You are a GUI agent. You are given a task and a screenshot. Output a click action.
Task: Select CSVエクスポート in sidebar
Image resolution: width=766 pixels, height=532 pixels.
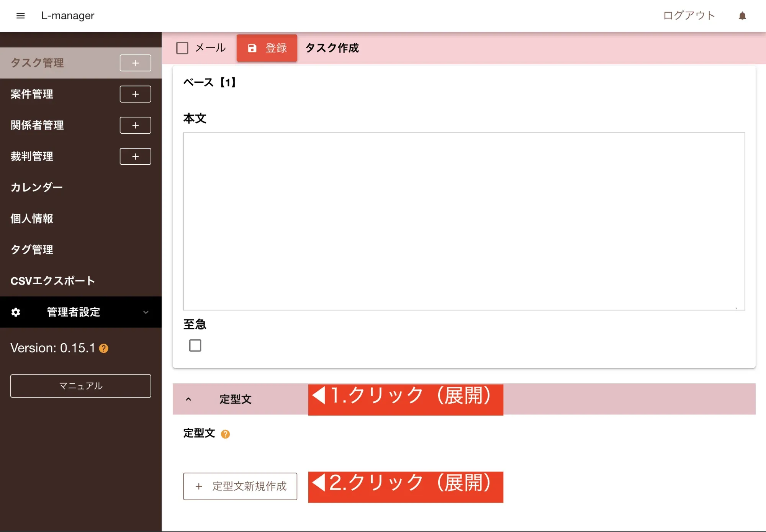coord(52,281)
